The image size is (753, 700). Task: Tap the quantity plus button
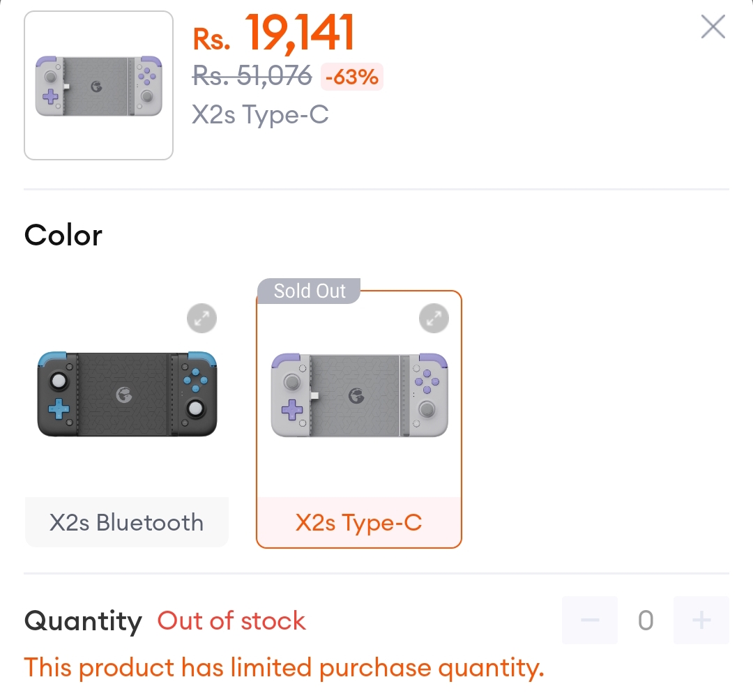(x=701, y=620)
